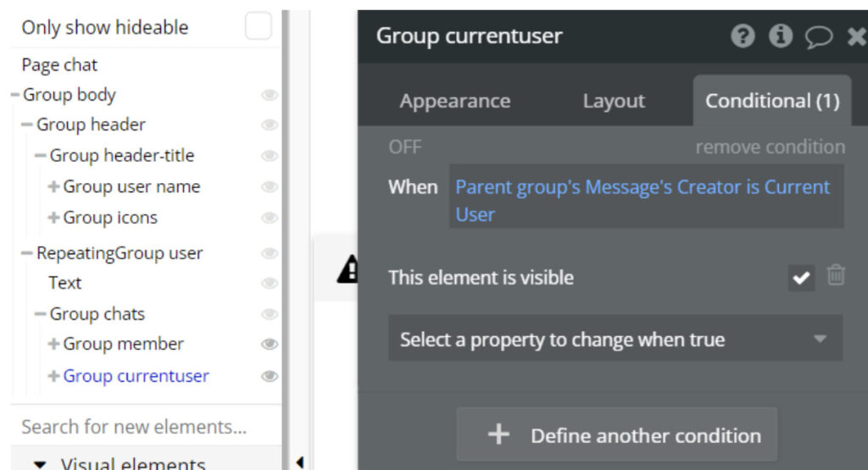Click the Search for new elements field
Image resolution: width=868 pixels, height=470 pixels.
[134, 426]
